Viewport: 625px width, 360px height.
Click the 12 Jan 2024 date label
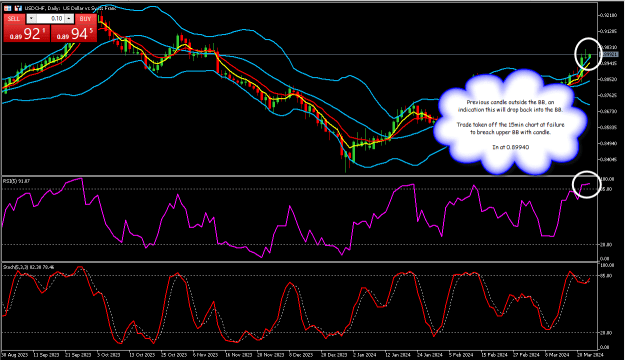click(x=397, y=354)
